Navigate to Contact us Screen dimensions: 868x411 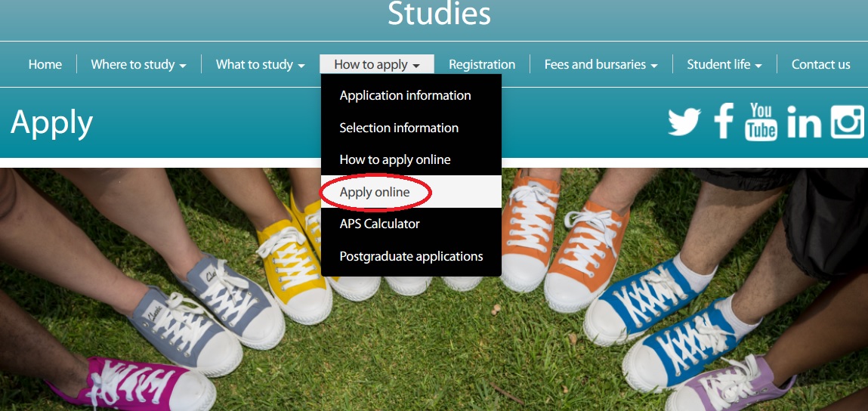tap(820, 65)
